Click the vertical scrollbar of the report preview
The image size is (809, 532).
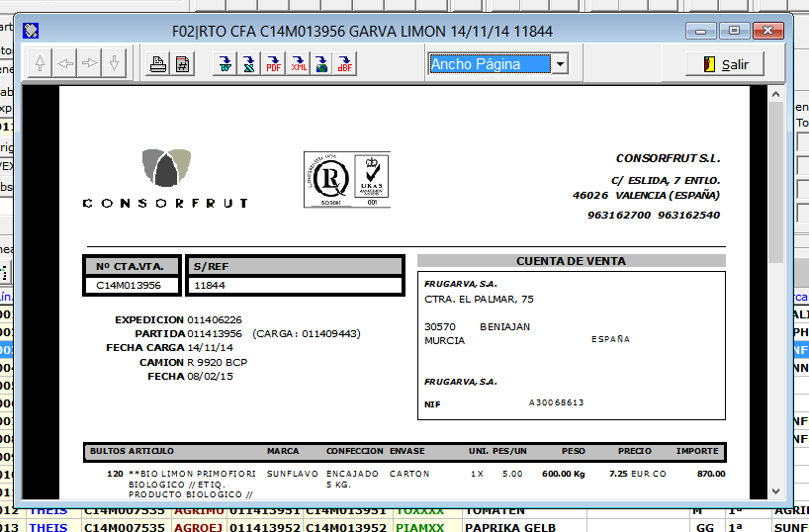click(x=774, y=297)
